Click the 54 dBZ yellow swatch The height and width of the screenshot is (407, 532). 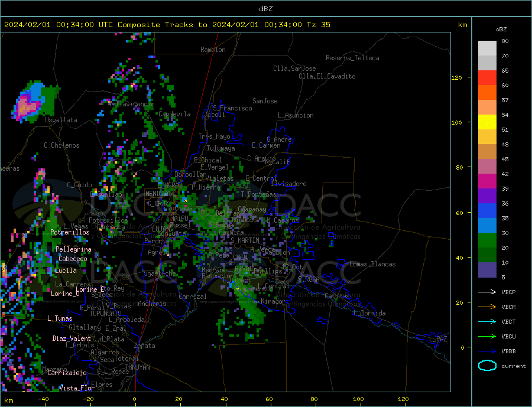[487, 122]
